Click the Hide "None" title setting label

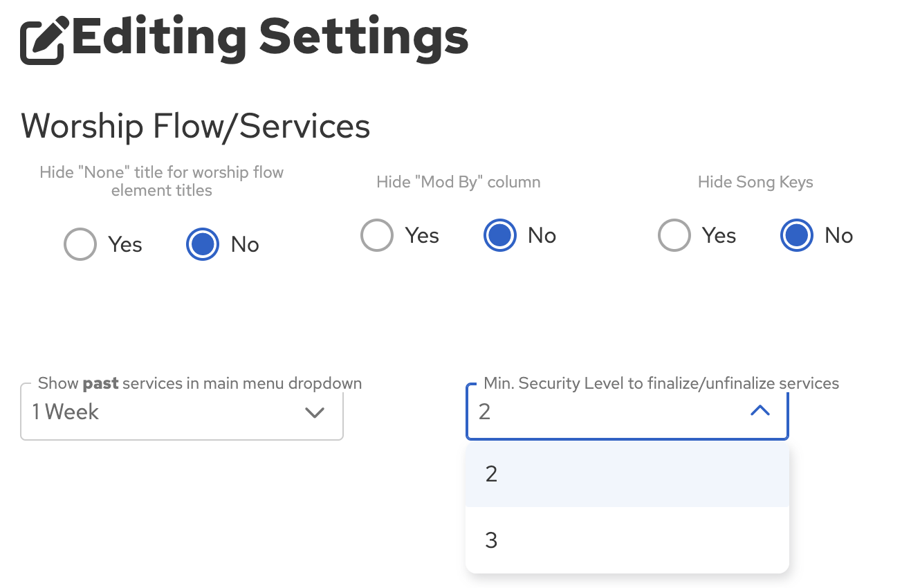pyautogui.click(x=162, y=181)
